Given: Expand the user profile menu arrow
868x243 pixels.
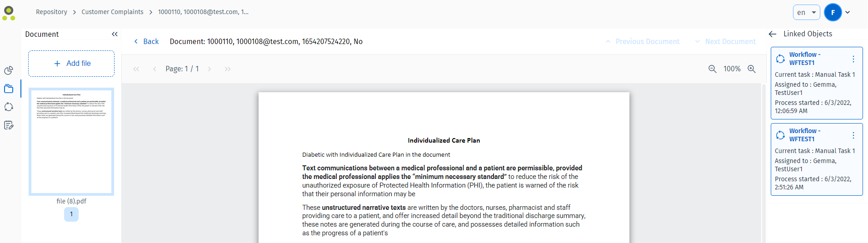Looking at the screenshot, I should [848, 12].
